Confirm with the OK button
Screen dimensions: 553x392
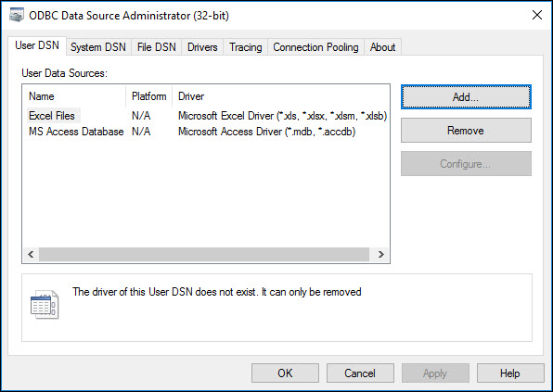[x=285, y=373]
